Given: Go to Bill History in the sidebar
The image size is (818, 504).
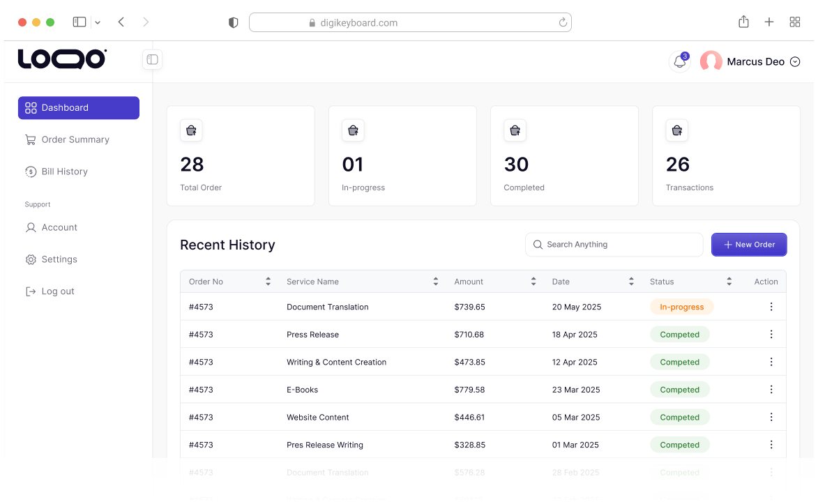Looking at the screenshot, I should click(x=64, y=171).
